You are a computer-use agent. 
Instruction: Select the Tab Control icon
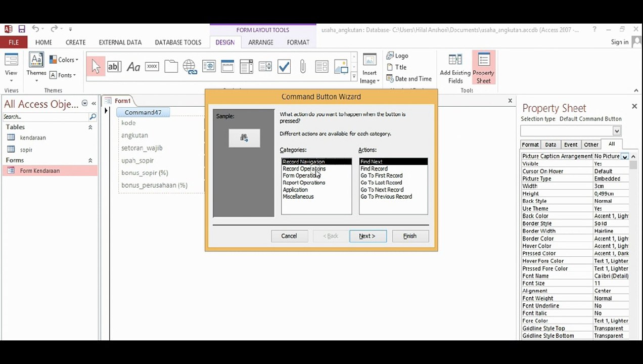(x=171, y=66)
